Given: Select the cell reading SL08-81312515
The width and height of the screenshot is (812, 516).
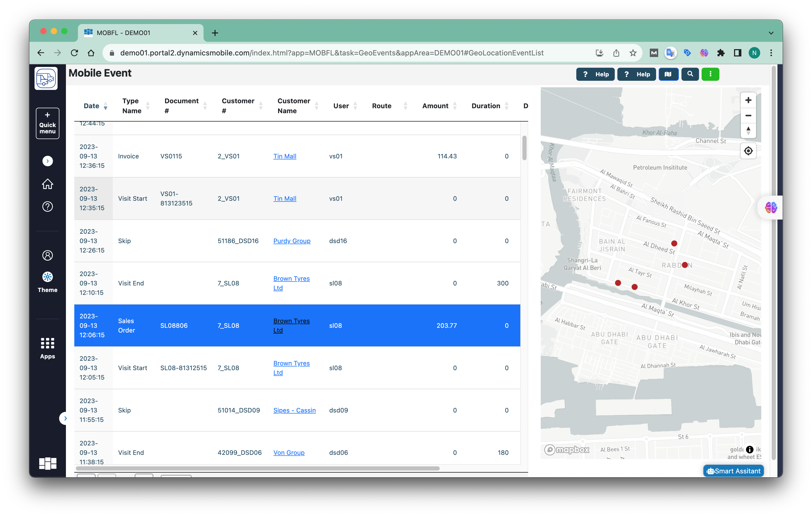Looking at the screenshot, I should (183, 368).
